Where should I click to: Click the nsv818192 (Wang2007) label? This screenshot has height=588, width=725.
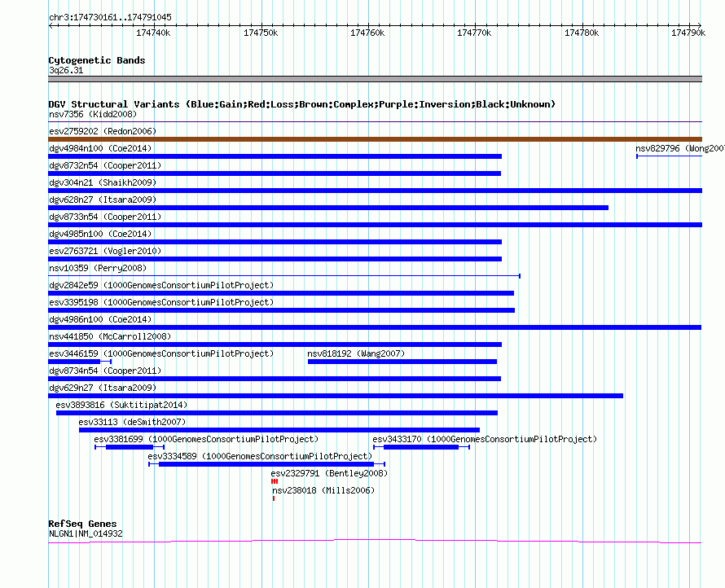pyautogui.click(x=356, y=353)
